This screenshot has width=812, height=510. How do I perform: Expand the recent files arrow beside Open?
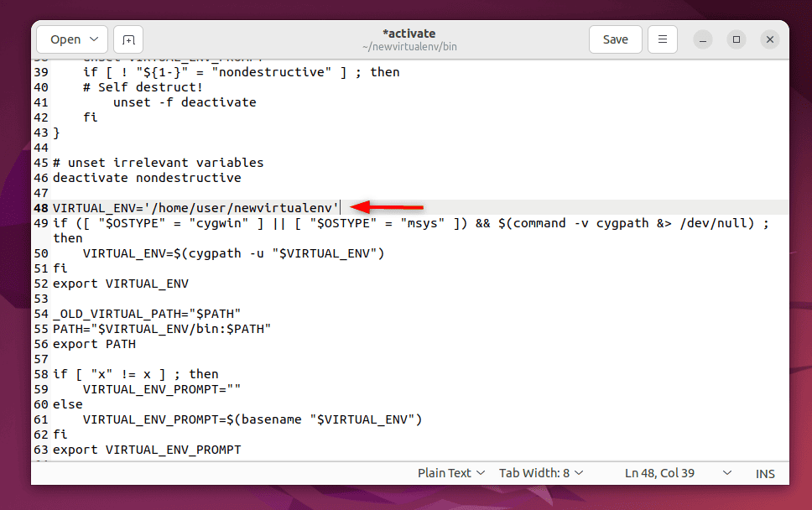(94, 39)
